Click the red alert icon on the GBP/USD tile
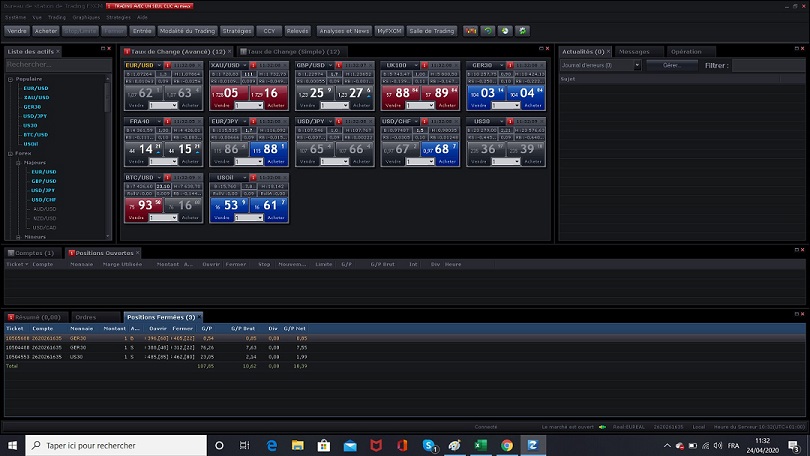Image resolution: width=810 pixels, height=456 pixels. pos(338,65)
